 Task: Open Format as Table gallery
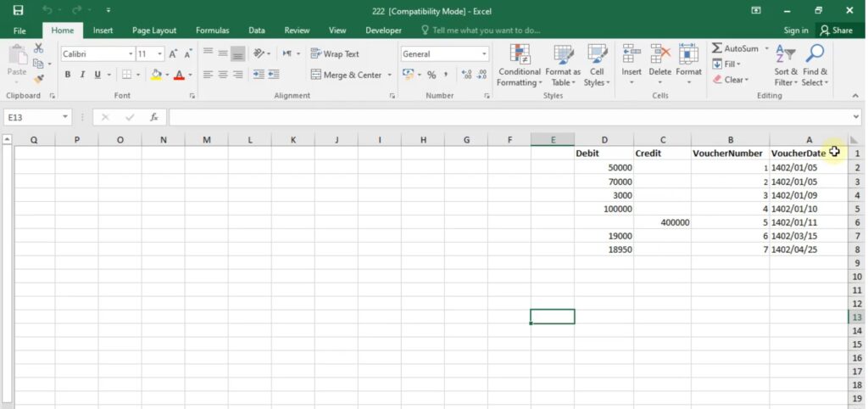pos(563,65)
